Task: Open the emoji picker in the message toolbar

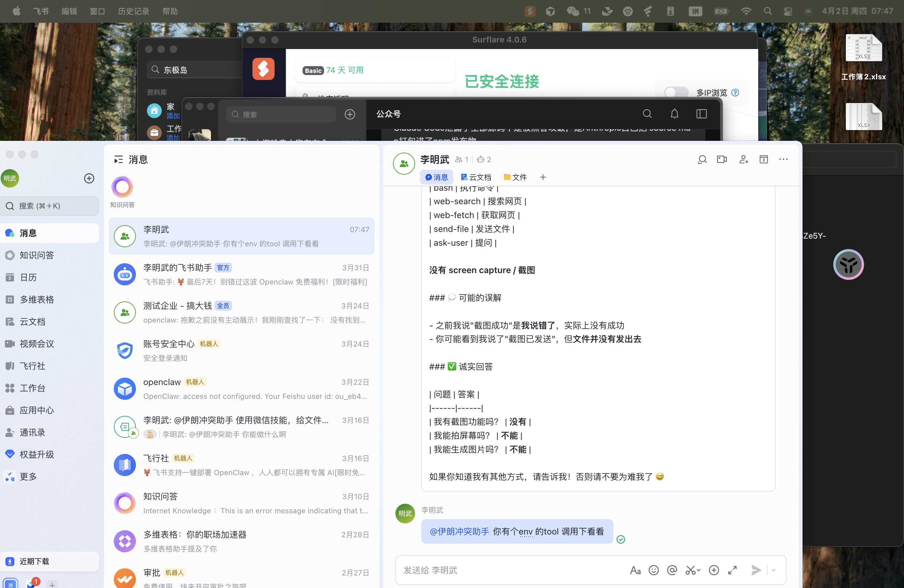Action: [653, 570]
